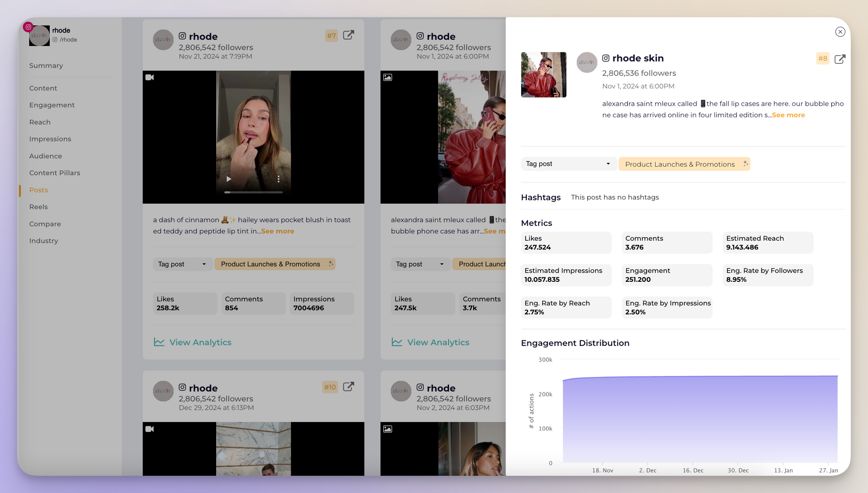The image size is (868, 493).
Task: Click the engagement distribution area chart
Action: click(700, 419)
